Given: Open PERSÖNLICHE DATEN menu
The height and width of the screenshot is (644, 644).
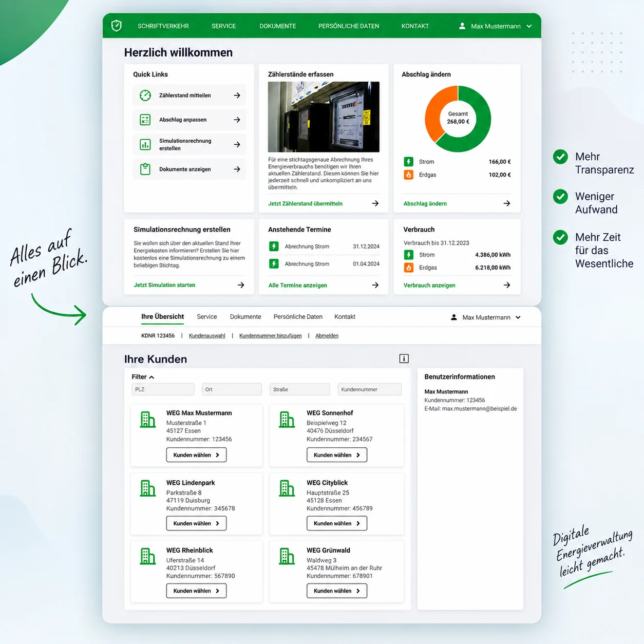Looking at the screenshot, I should coord(349,26).
